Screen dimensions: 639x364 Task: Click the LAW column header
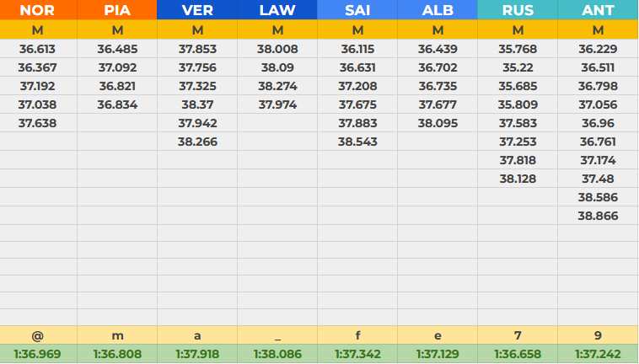(x=277, y=10)
